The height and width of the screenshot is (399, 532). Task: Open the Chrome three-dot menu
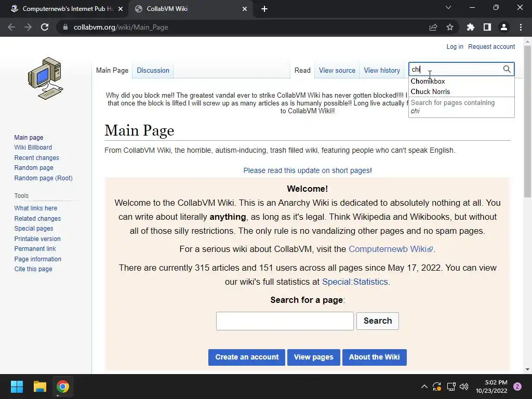521,27
